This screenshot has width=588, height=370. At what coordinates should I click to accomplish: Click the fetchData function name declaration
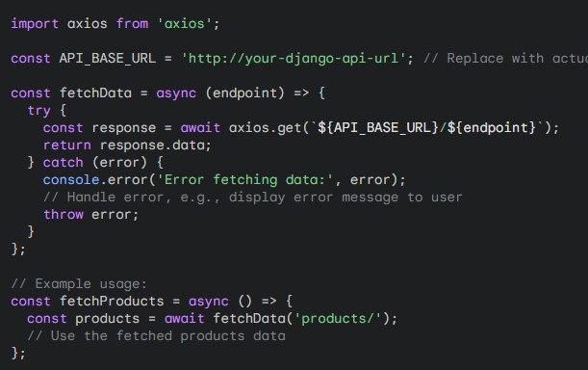pyautogui.click(x=95, y=93)
